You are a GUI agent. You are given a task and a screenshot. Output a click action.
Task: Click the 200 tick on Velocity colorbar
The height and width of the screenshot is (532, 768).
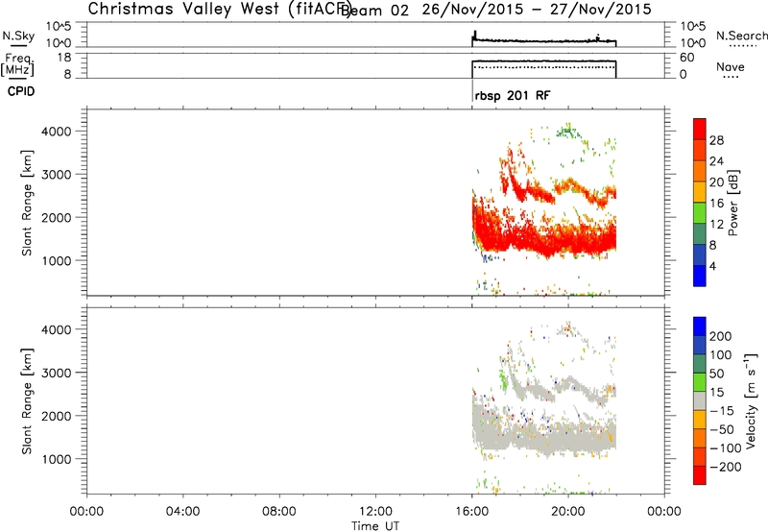(721, 336)
